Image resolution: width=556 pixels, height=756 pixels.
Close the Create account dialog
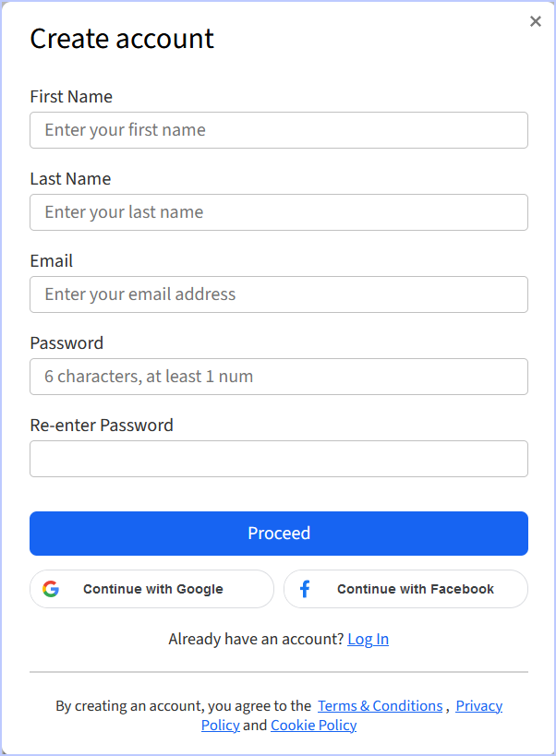click(x=536, y=21)
